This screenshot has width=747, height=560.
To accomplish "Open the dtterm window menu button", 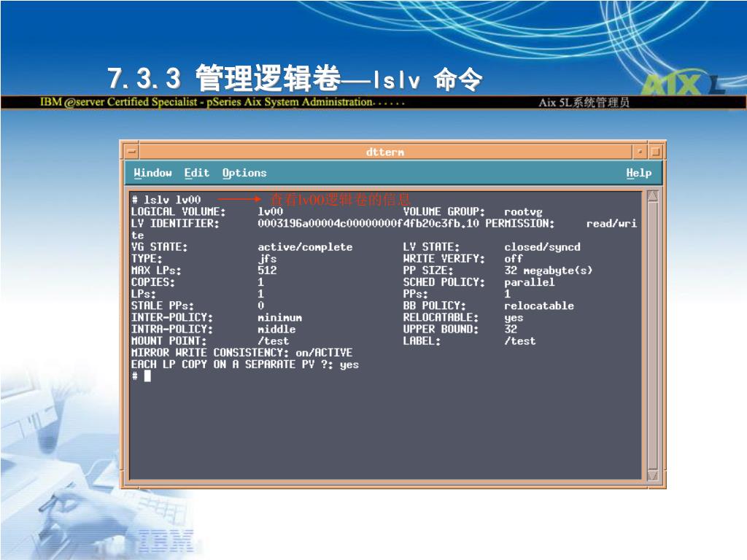I will tap(131, 152).
